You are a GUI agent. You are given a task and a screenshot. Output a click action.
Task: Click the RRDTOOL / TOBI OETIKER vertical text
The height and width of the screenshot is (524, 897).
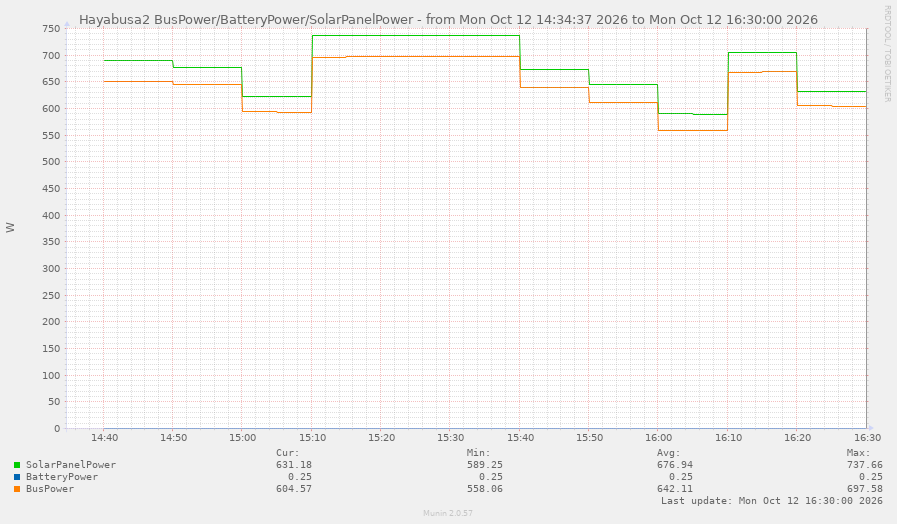pos(887,54)
